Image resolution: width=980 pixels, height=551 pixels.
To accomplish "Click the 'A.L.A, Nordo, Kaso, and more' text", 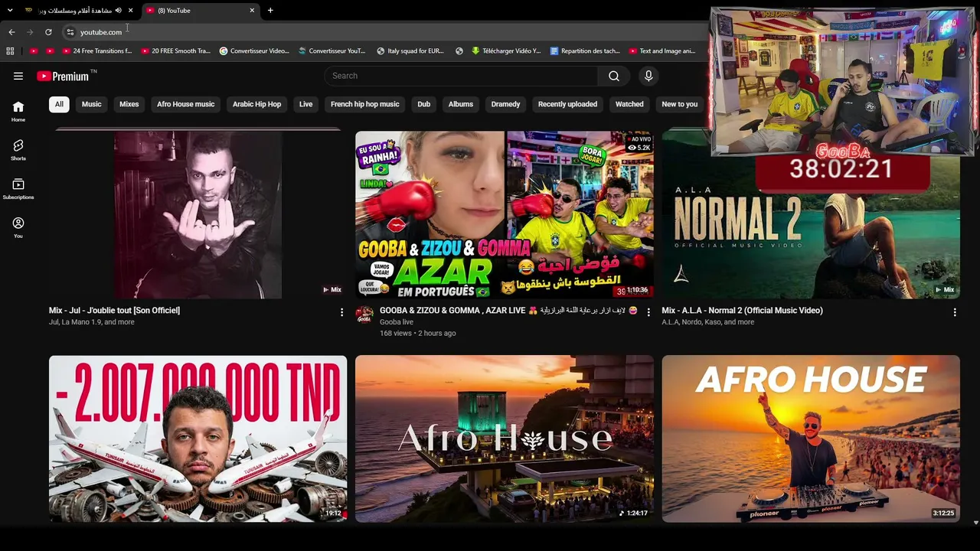I will 708,322.
